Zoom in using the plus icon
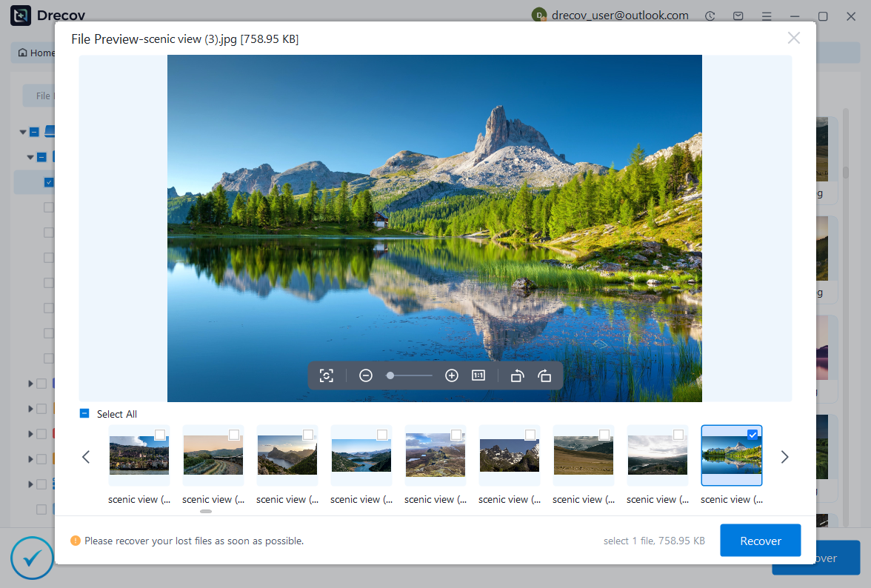This screenshot has width=871, height=588. point(452,375)
